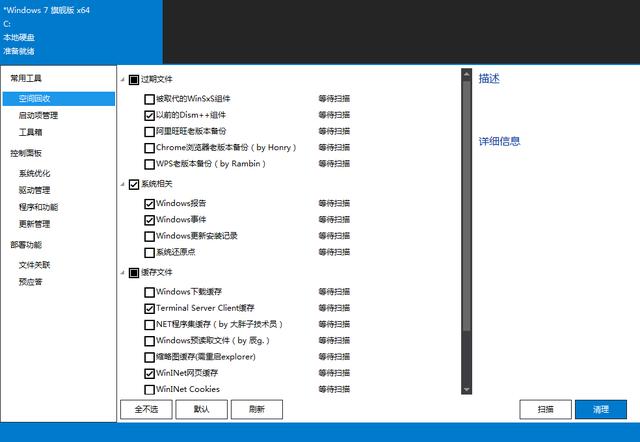Open 工具箱 in sidebar
Screen dimensions: 640x442
[x=31, y=132]
